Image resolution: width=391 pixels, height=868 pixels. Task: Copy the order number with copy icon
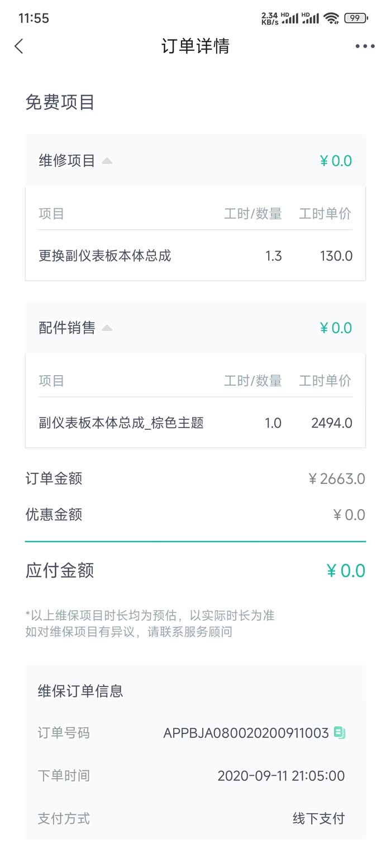[x=340, y=732]
